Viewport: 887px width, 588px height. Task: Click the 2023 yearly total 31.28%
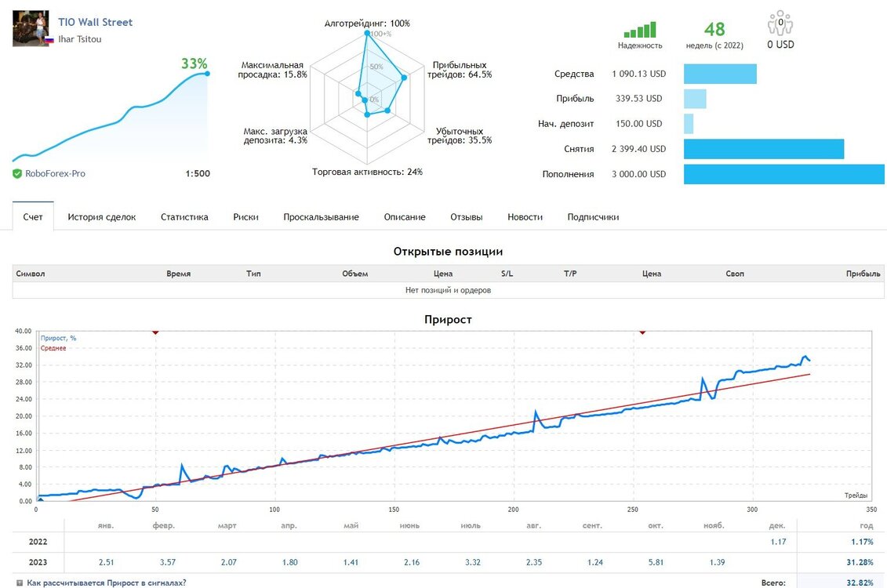860,563
